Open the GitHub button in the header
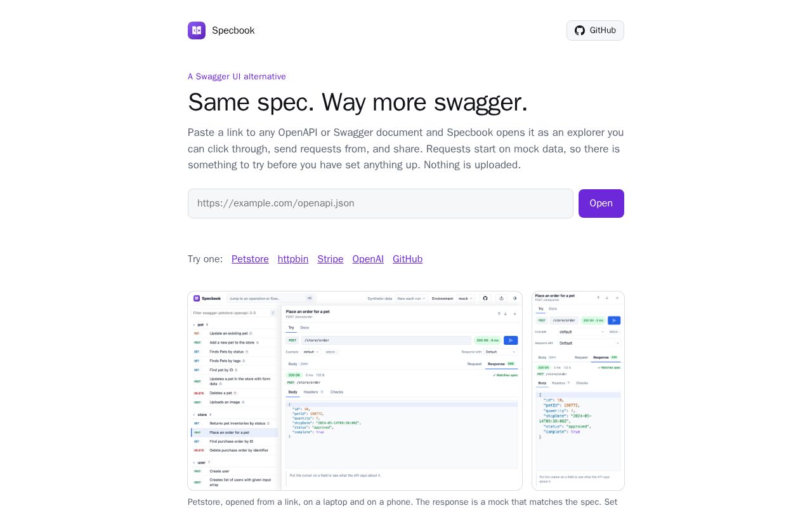The width and height of the screenshot is (812, 508). pyautogui.click(x=595, y=30)
